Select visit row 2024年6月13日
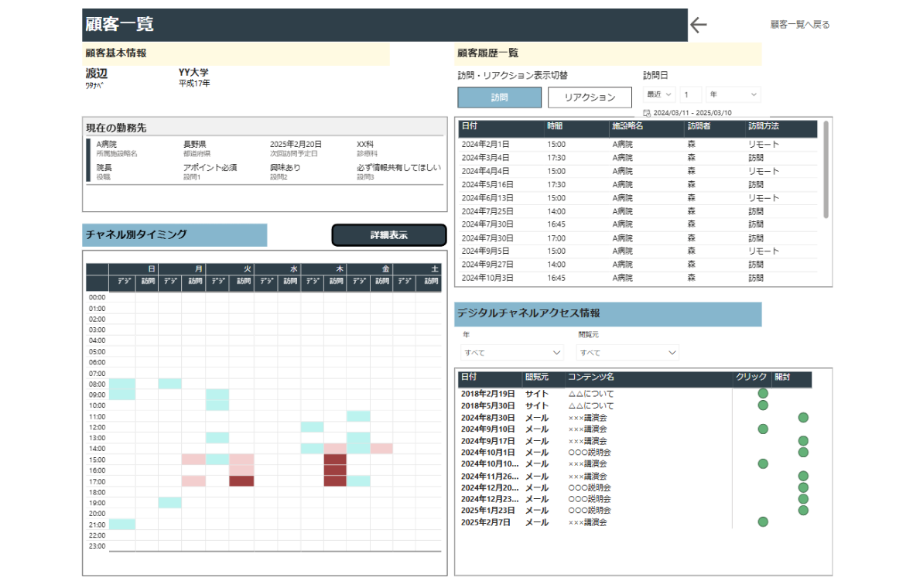Screen dimensions: 913x588 click(x=638, y=198)
